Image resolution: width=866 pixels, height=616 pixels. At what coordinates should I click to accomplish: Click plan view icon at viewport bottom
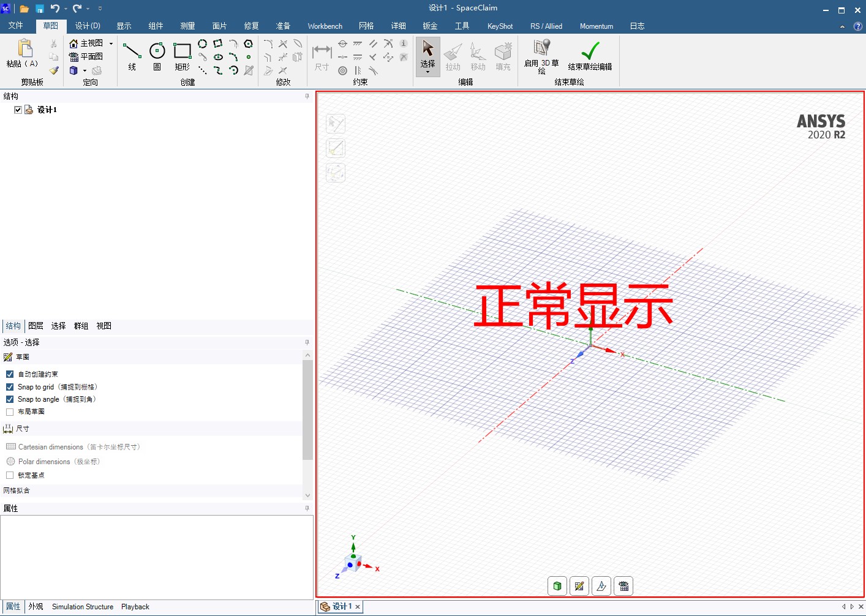point(623,586)
